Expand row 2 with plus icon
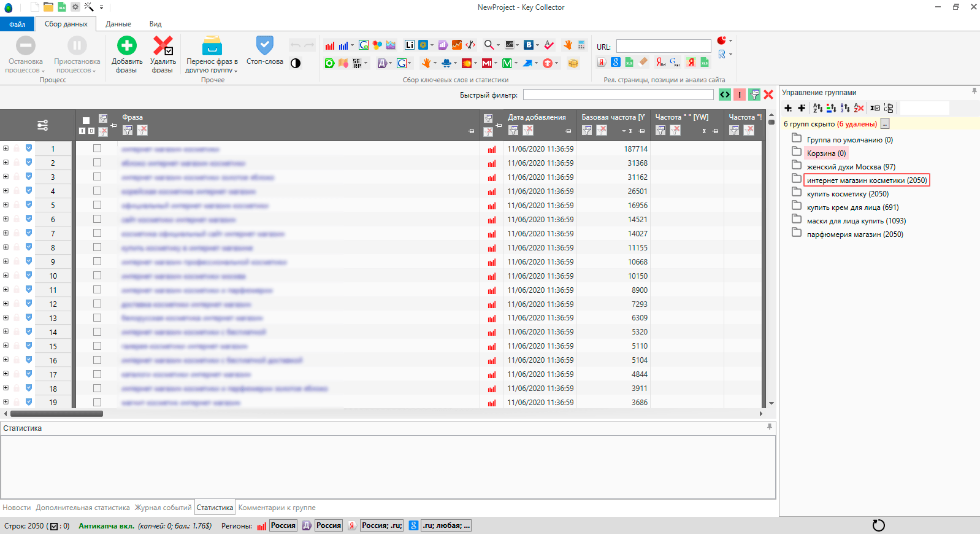This screenshot has height=534, width=980. point(6,163)
